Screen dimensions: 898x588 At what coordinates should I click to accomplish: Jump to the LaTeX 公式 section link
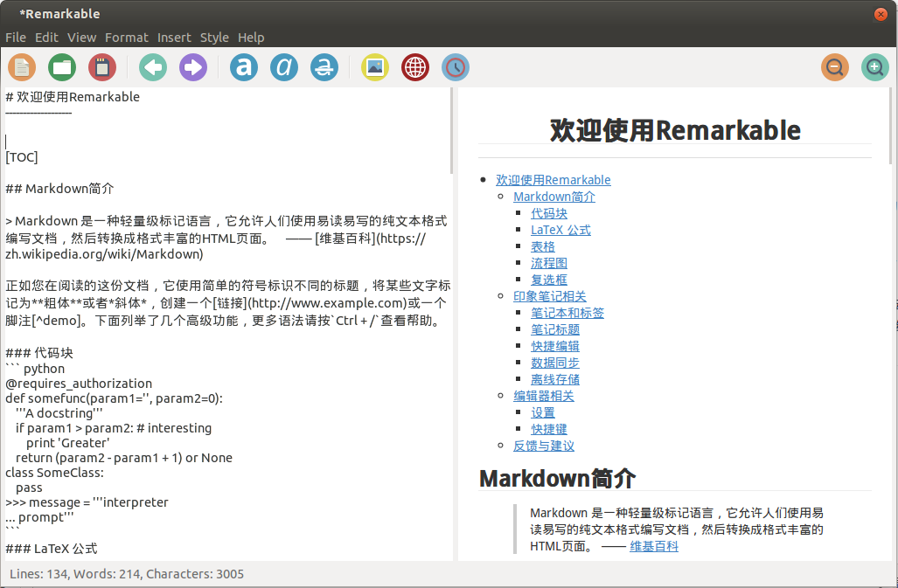[x=560, y=230]
